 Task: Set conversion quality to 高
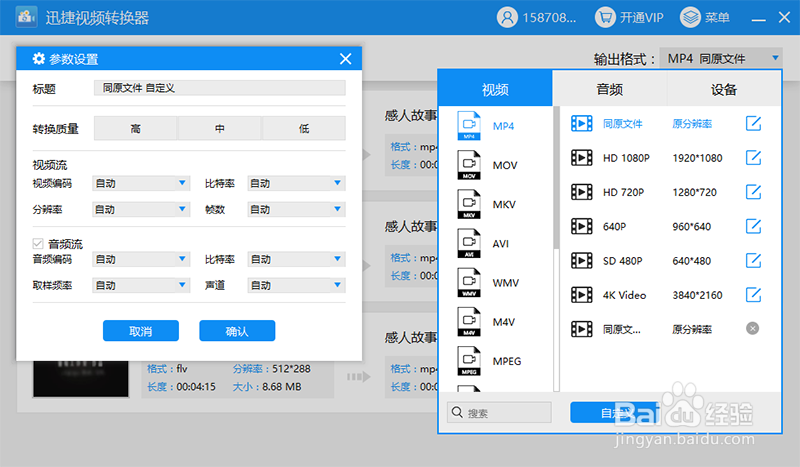pyautogui.click(x=136, y=128)
